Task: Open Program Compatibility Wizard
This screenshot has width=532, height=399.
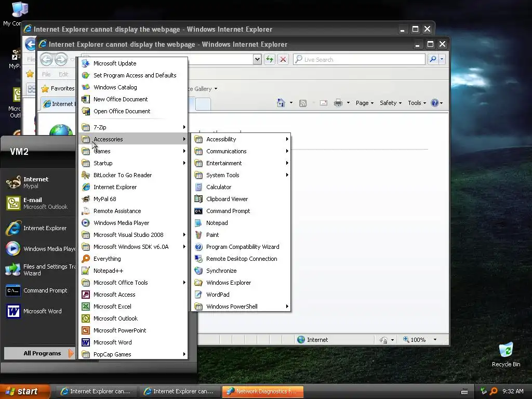Action: (241, 247)
